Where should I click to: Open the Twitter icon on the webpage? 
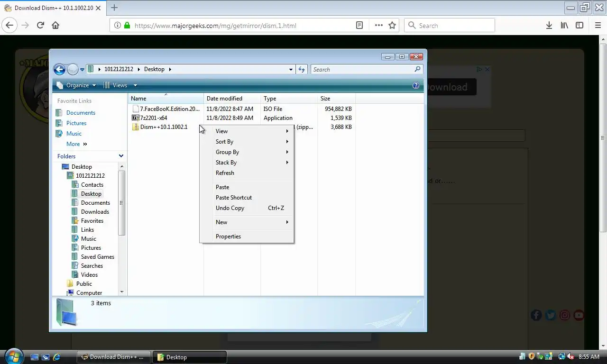tap(550, 315)
